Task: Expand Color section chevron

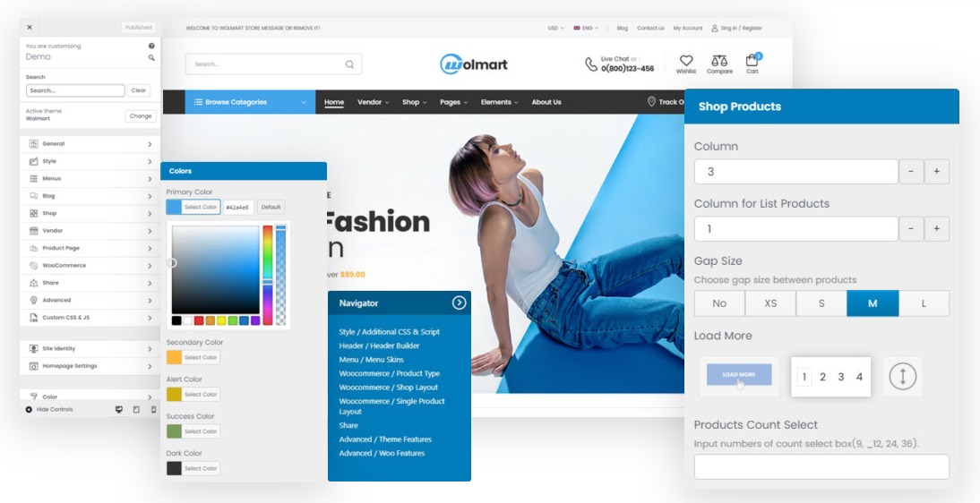Action: pos(150,397)
